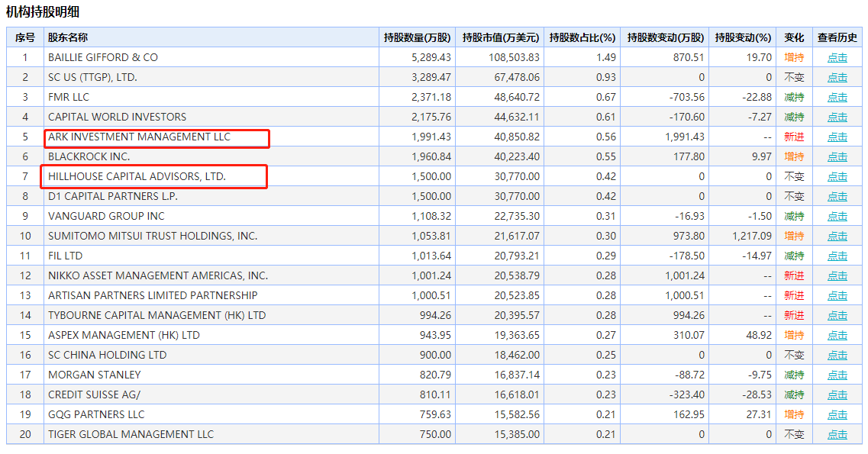This screenshot has width=868, height=454.
Task: Click 点击 in the HILLHOUSE CAPITAL ADVISORS row
Action: coord(837,177)
